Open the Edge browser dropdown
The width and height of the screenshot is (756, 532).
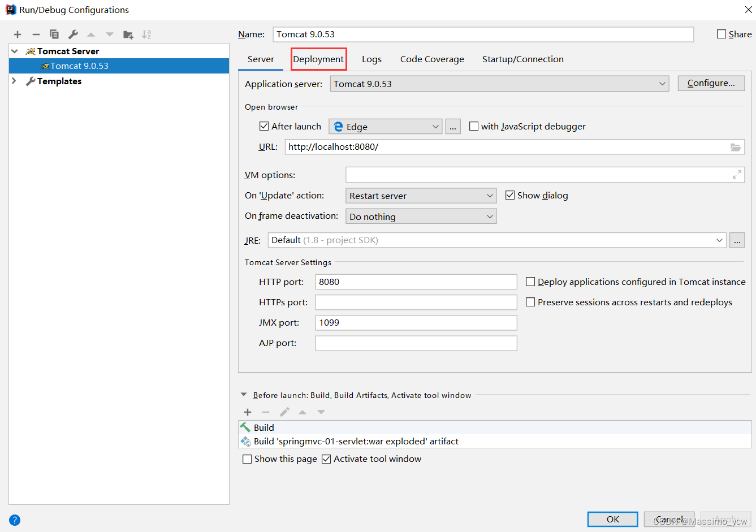click(386, 127)
